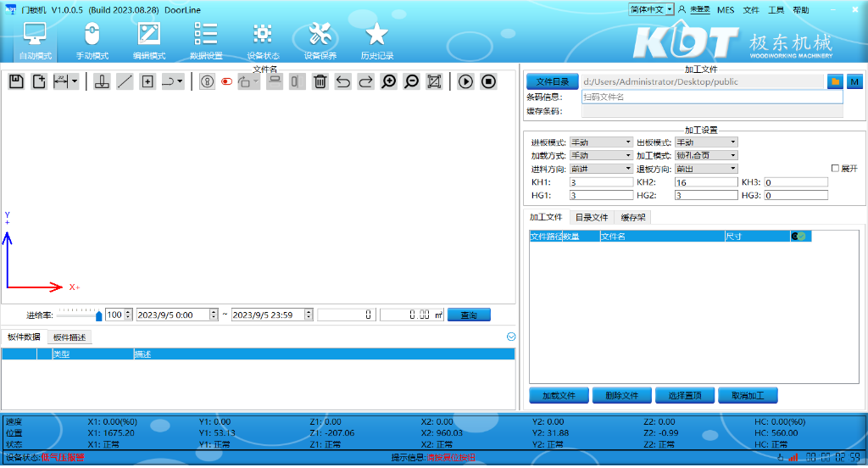868x468 pixels.
Task: Open the 加工模式 dropdown
Action: point(706,156)
